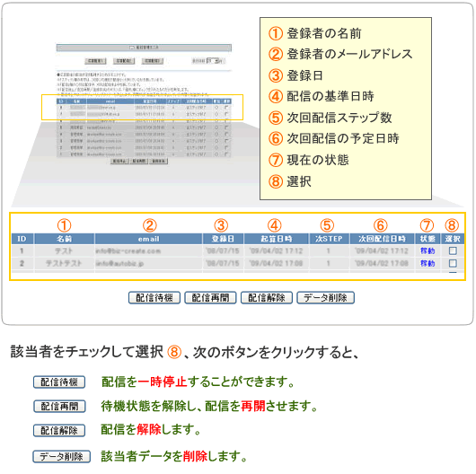Viewport: 476px width, 474px height.
Task: Click the 次回配信日時 column header
Action: click(x=382, y=239)
